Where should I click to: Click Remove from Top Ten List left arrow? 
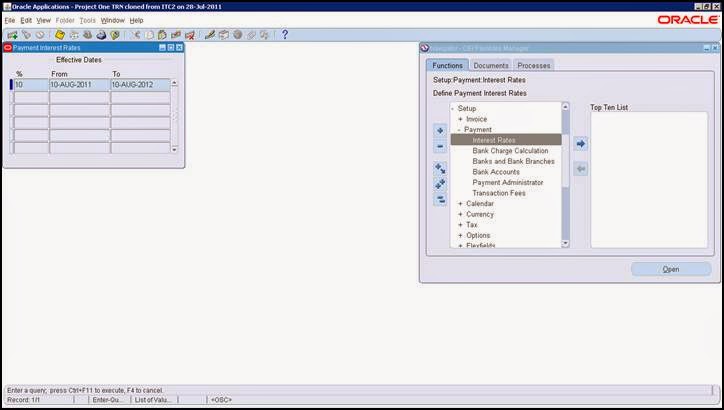click(581, 169)
